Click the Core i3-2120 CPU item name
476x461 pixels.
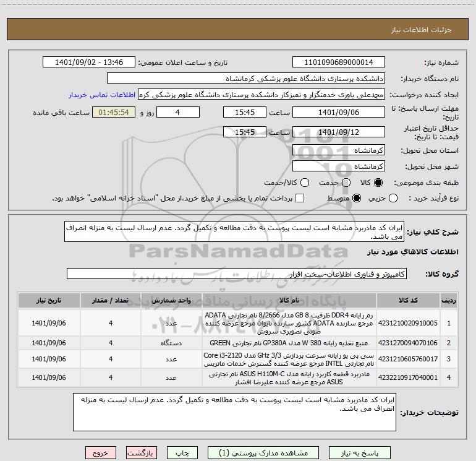[x=289, y=359]
